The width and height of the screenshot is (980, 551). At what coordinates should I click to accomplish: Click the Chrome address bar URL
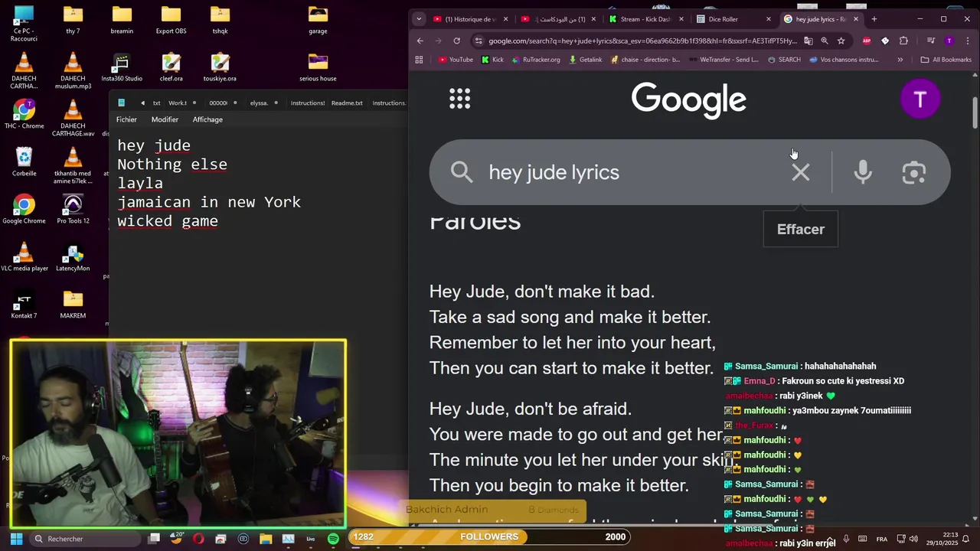[x=642, y=41]
